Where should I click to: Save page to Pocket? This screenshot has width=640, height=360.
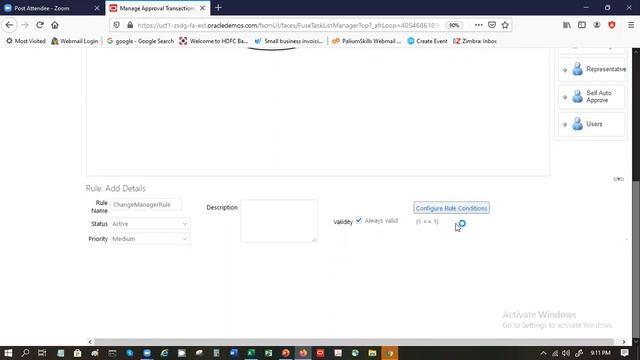(492, 25)
